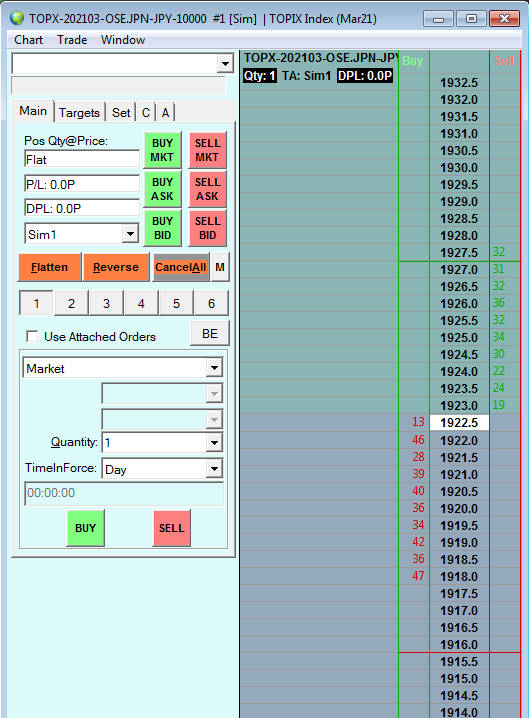
Task: Click the Sell column header
Action: pyautogui.click(x=504, y=60)
